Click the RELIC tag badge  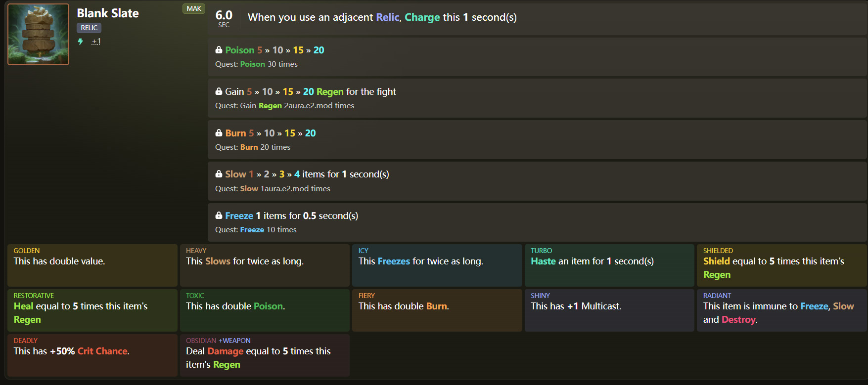[x=89, y=28]
